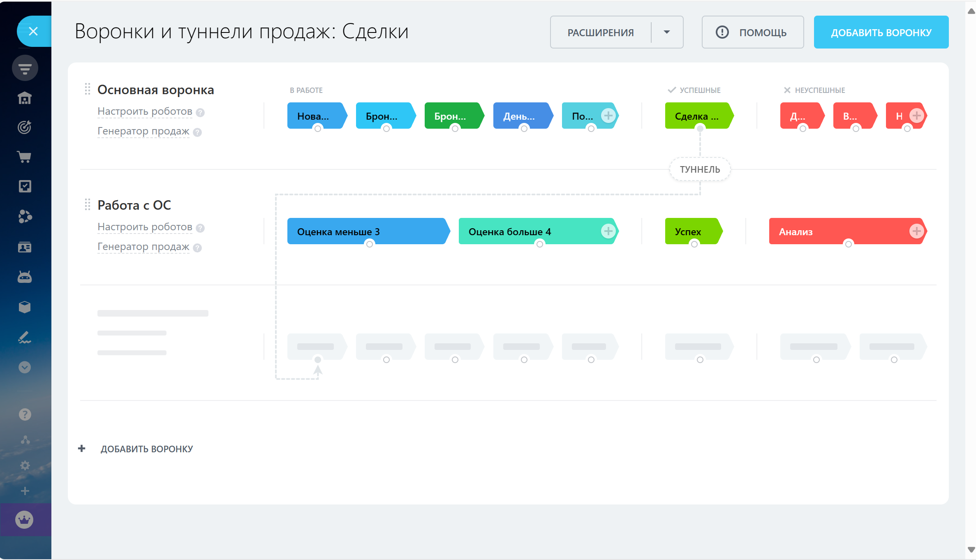This screenshot has height=560, width=976.
Task: Click the blue Добавить воронку button
Action: (x=881, y=32)
